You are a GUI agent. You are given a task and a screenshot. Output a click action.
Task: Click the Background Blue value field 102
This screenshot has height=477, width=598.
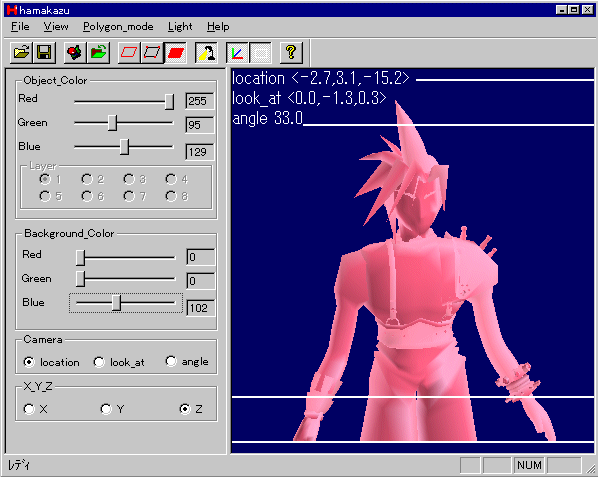pyautogui.click(x=201, y=308)
